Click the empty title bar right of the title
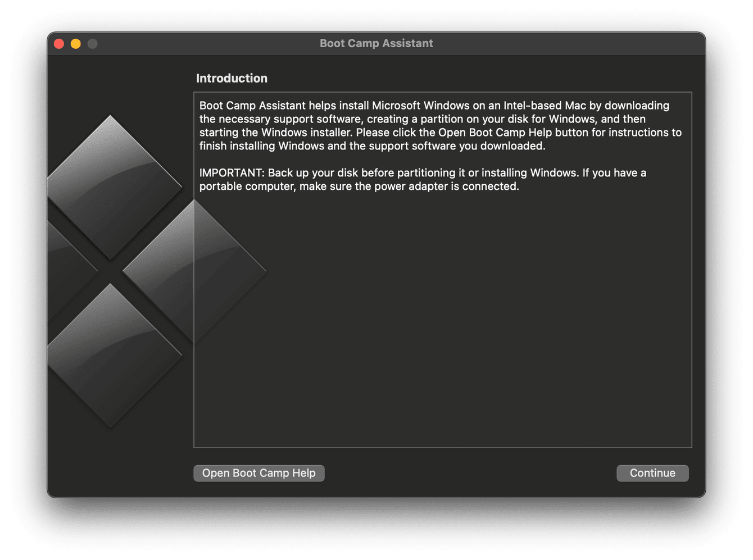Screen dimensions: 753x560 562,44
